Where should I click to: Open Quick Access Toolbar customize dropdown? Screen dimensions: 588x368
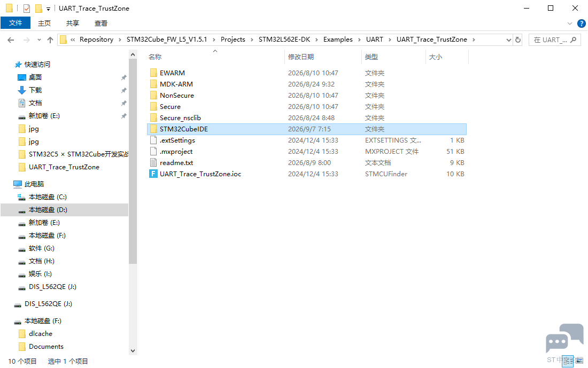click(x=48, y=9)
